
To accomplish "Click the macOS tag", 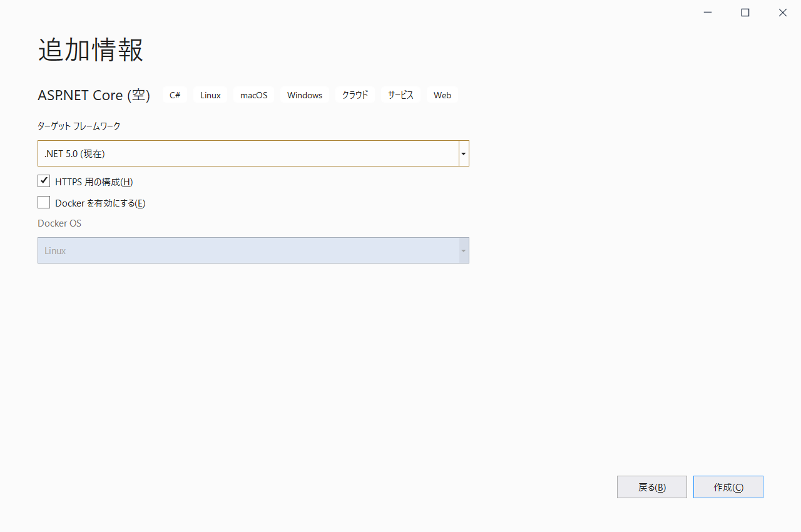I will tap(253, 95).
